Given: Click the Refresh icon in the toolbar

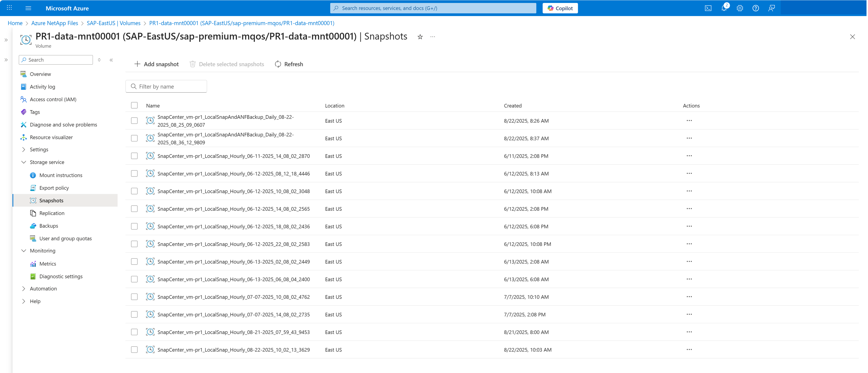Looking at the screenshot, I should [x=278, y=64].
